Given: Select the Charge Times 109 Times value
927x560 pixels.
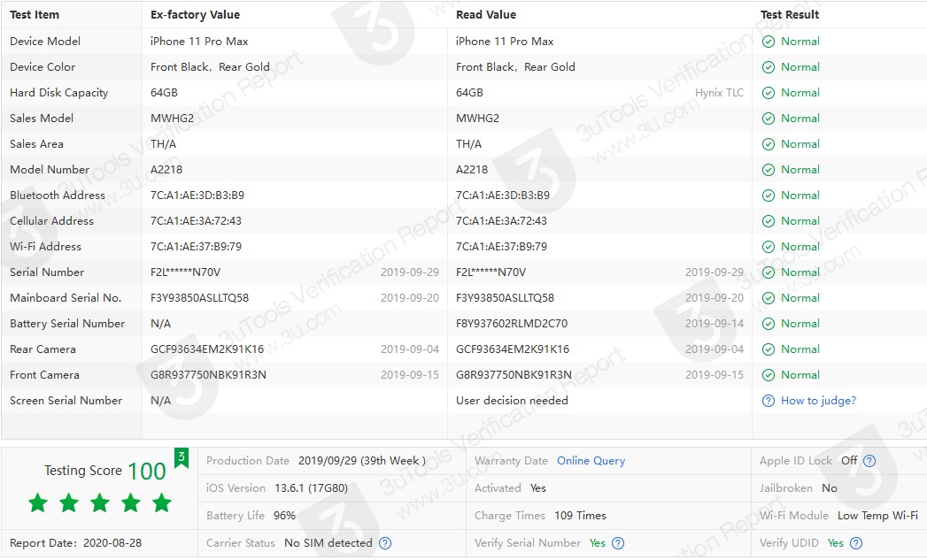Looking at the screenshot, I should [x=580, y=516].
